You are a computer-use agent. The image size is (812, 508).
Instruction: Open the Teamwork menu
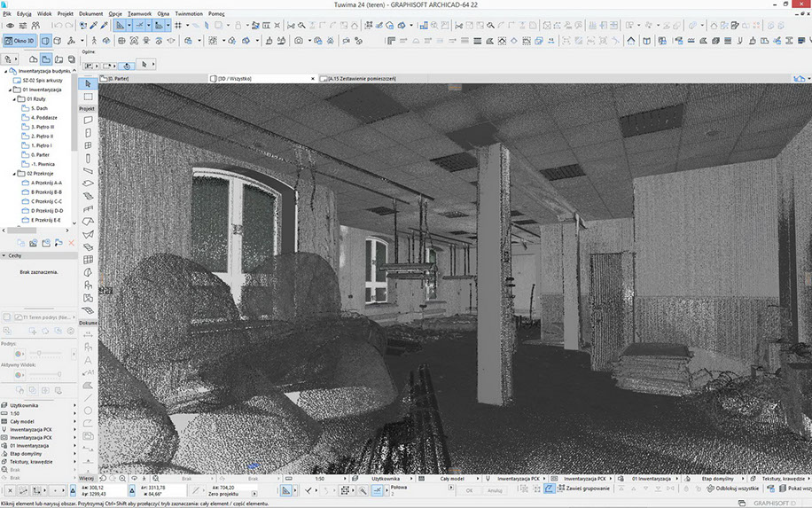(x=139, y=14)
